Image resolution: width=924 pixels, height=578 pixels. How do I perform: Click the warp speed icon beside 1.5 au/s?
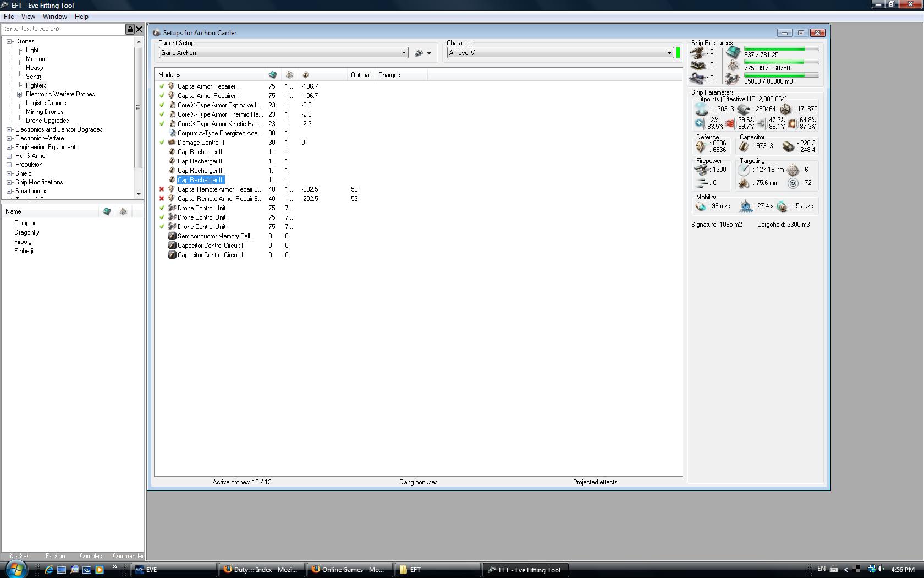click(782, 206)
